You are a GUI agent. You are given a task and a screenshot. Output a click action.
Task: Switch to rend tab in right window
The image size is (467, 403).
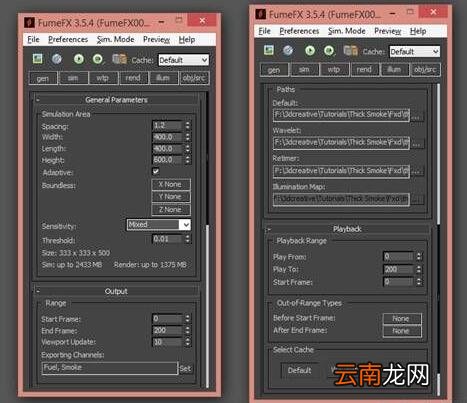click(x=364, y=70)
